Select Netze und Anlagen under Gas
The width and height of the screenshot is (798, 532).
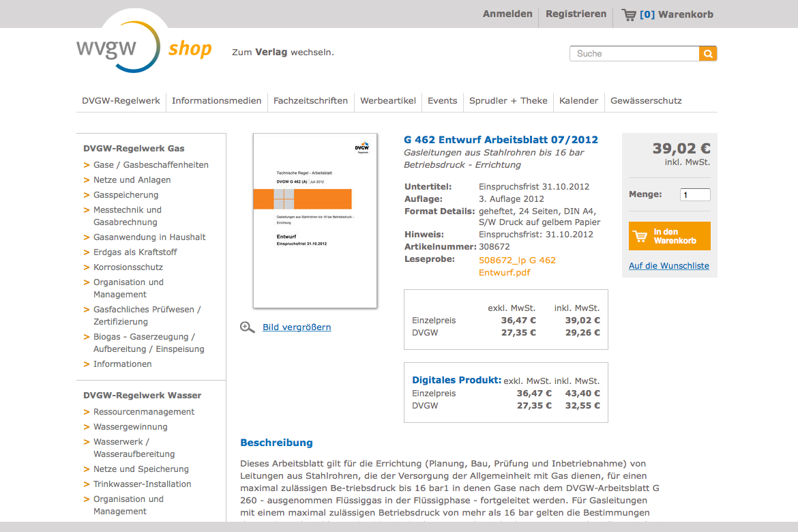click(132, 179)
